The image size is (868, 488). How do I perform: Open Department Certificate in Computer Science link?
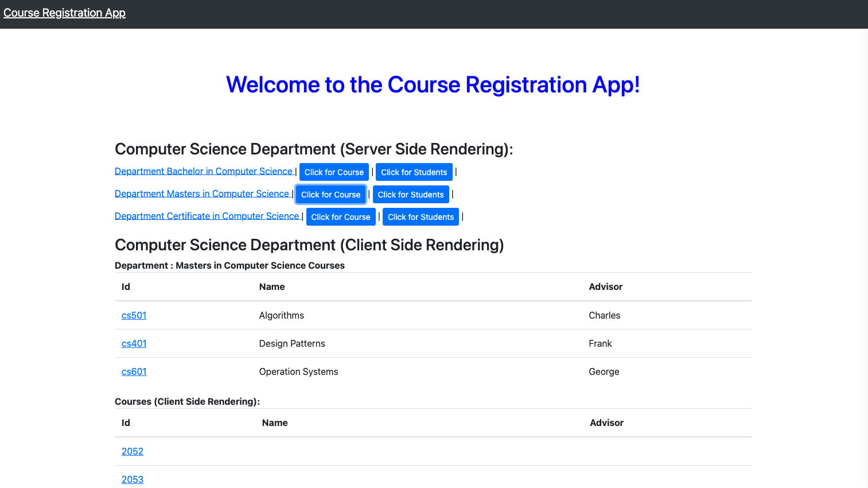pyautogui.click(x=207, y=216)
